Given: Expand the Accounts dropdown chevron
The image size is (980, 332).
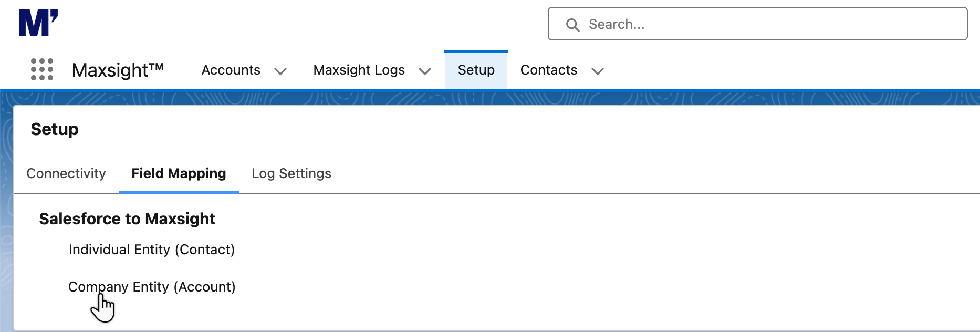Looking at the screenshot, I should pyautogui.click(x=281, y=71).
